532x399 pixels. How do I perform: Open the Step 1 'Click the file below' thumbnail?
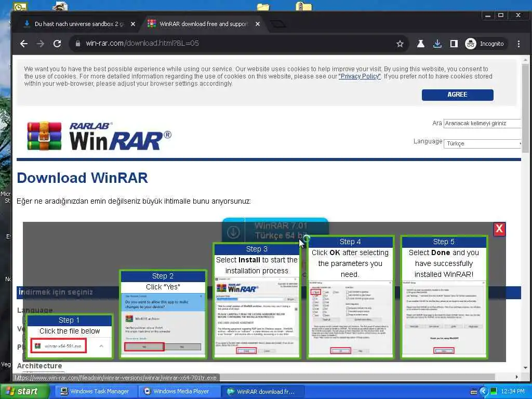70,336
